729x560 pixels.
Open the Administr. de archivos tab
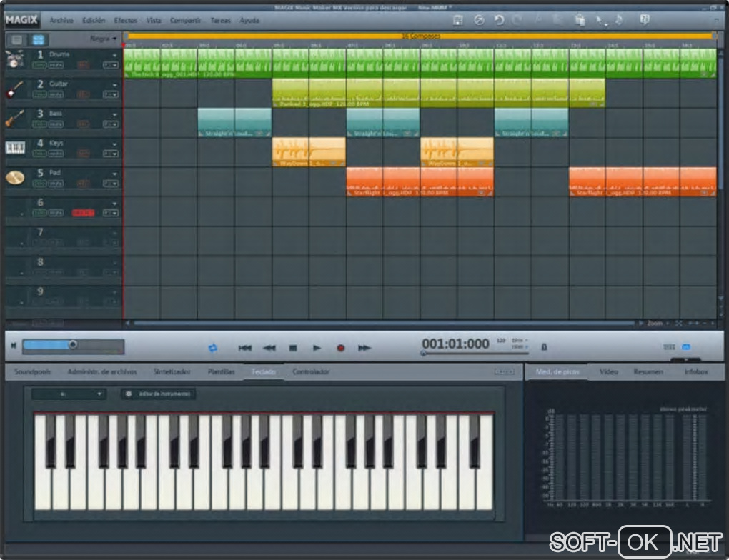point(102,371)
